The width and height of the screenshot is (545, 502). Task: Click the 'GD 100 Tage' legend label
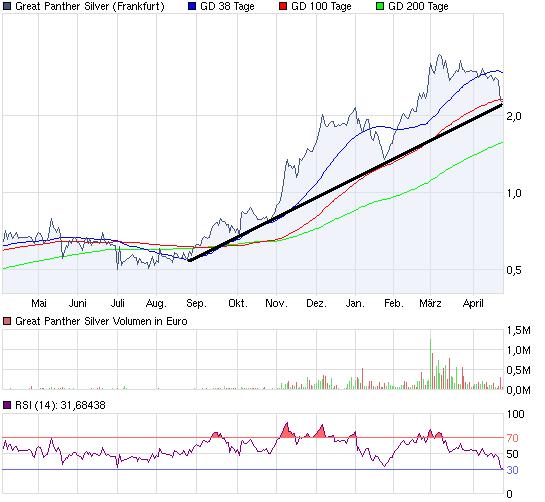(x=322, y=6)
